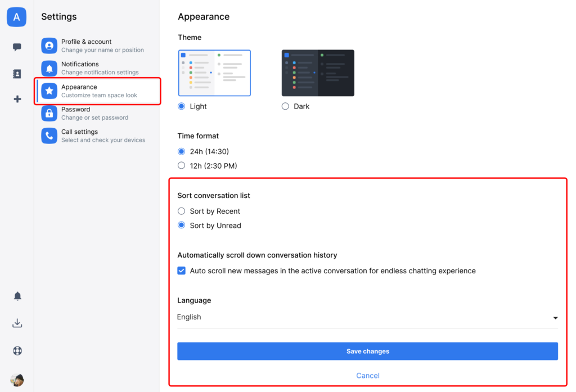Click the 'Change notification settings' text
The image size is (576, 392).
coord(100,73)
